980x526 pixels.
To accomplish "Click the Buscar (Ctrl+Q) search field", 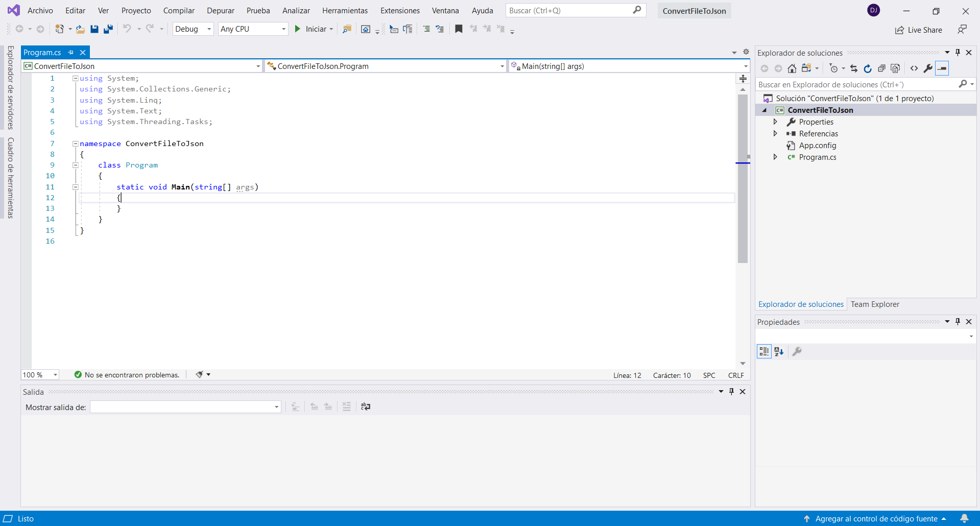I will (x=569, y=11).
